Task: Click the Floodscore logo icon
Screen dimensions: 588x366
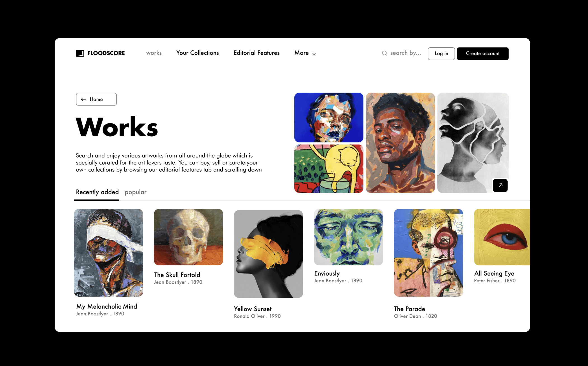Action: (80, 53)
